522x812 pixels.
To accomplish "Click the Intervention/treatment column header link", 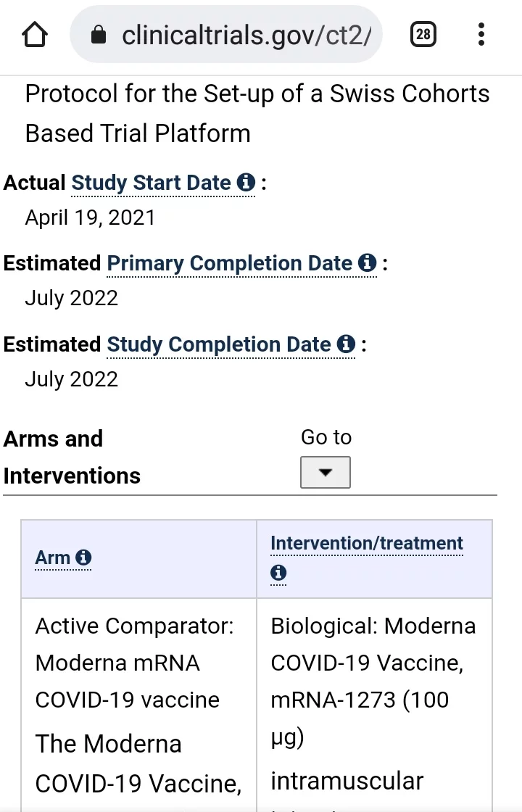I will 366,543.
